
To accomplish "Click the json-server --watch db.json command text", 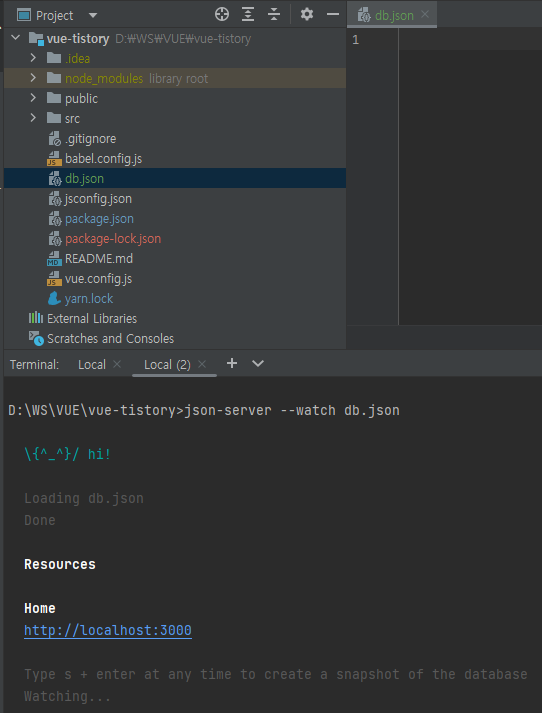I will tap(292, 411).
